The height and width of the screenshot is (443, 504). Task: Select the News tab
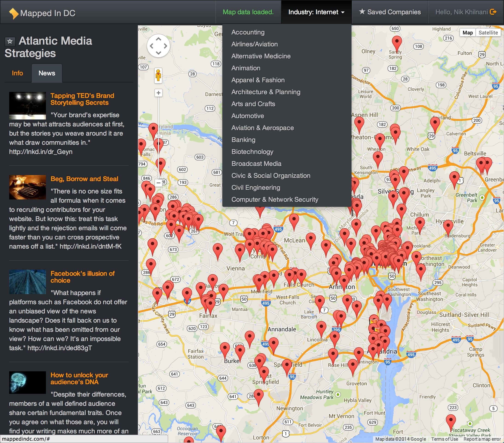(47, 73)
